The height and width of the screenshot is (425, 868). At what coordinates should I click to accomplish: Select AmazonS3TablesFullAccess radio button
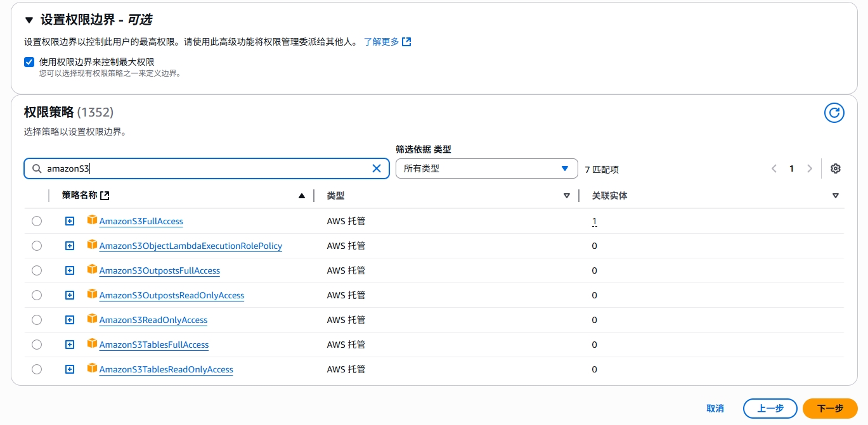point(37,345)
